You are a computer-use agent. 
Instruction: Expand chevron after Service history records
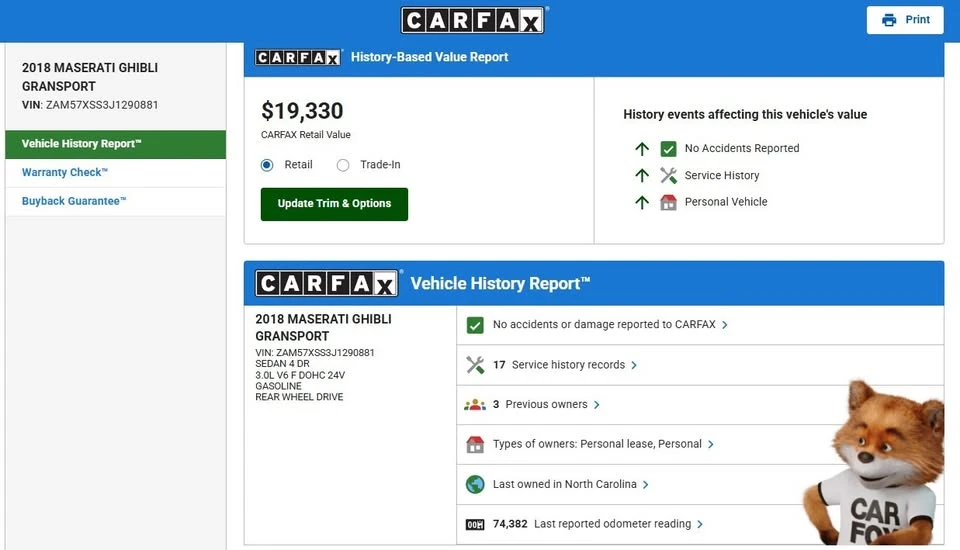point(634,365)
